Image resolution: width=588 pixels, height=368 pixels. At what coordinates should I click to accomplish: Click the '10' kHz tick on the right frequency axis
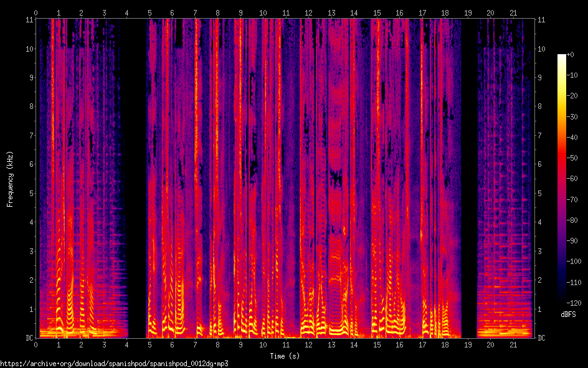541,49
